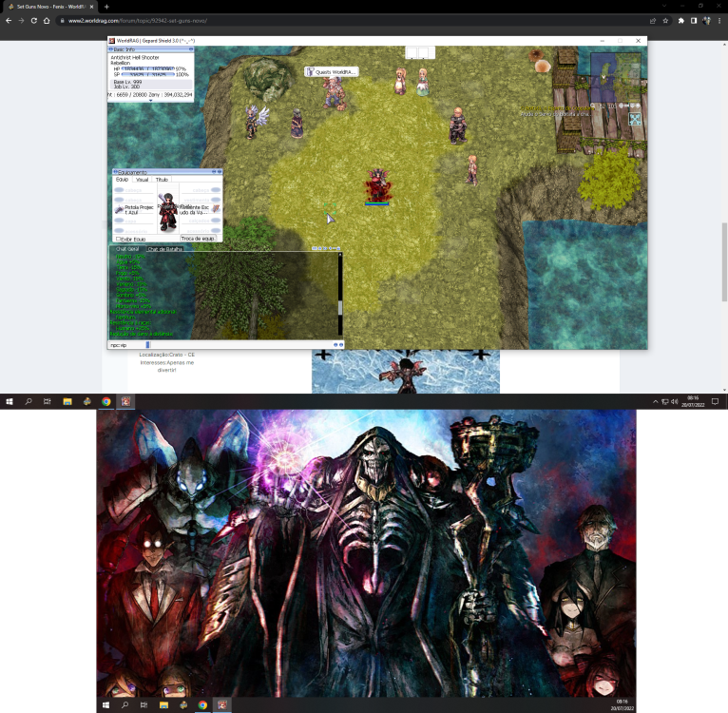Click the crossed-keys icon below minimap

click(x=635, y=119)
